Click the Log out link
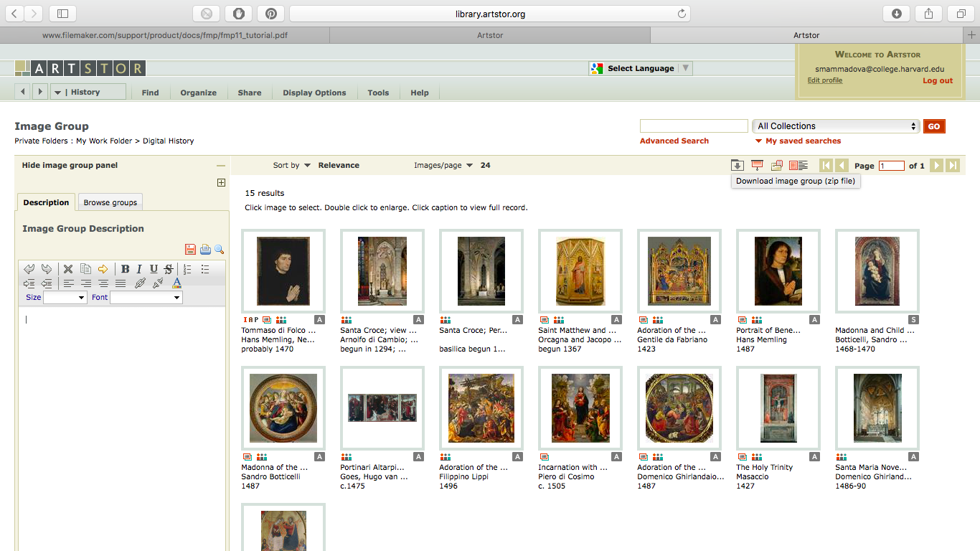This screenshot has height=551, width=980. (x=938, y=80)
